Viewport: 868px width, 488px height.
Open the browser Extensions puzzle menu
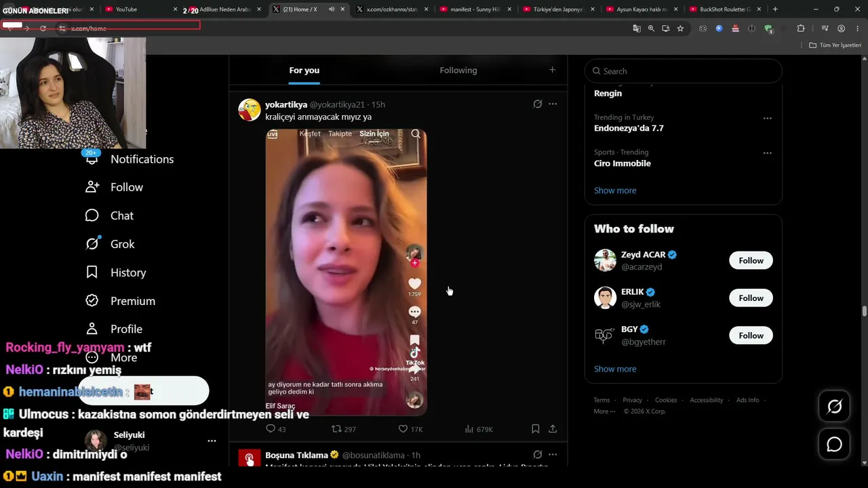pos(801,28)
